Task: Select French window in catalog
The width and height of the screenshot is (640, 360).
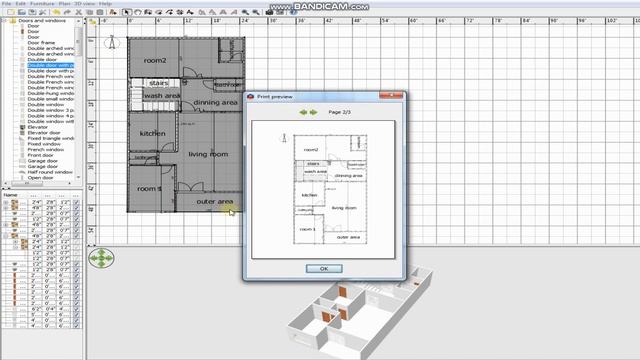Action: click(x=45, y=150)
